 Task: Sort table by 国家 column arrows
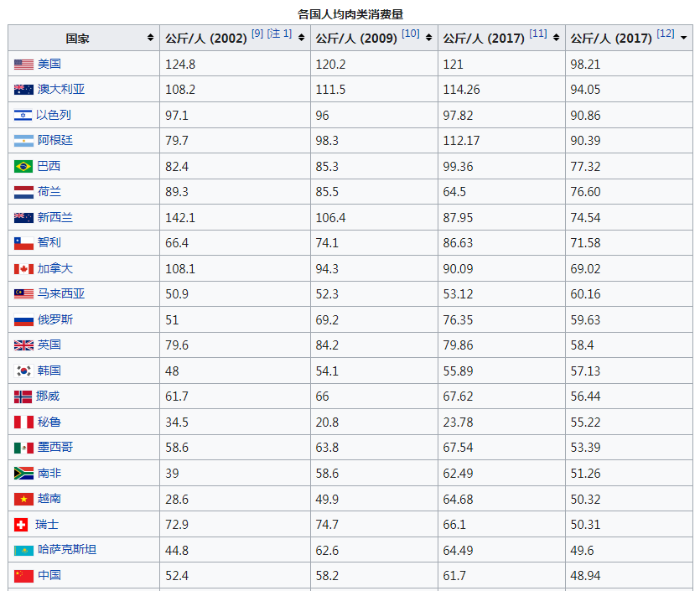(x=150, y=38)
